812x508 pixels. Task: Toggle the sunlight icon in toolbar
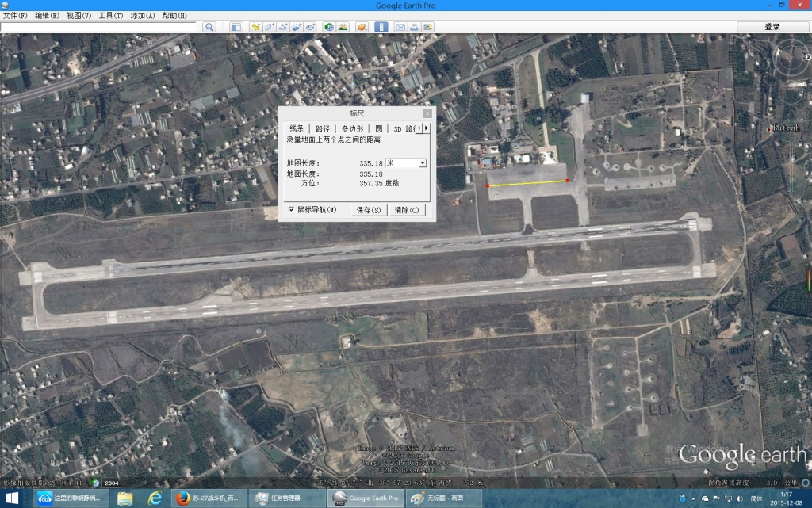[343, 27]
